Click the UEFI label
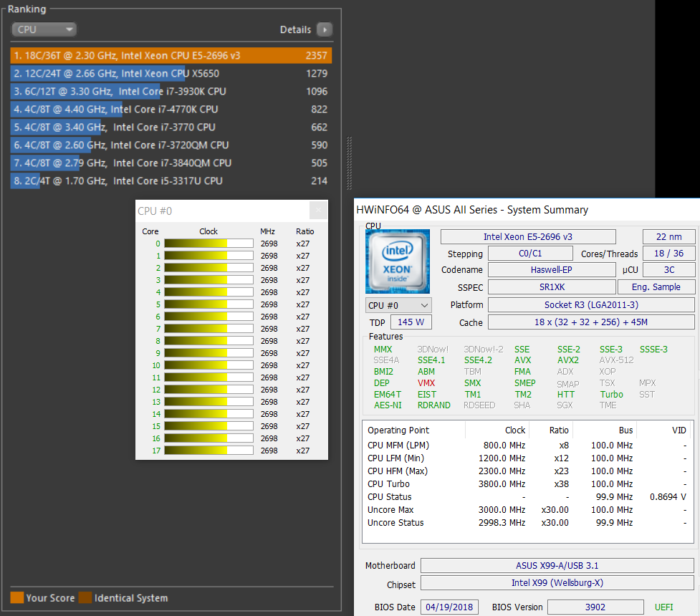The height and width of the screenshot is (616, 700). coord(664,607)
